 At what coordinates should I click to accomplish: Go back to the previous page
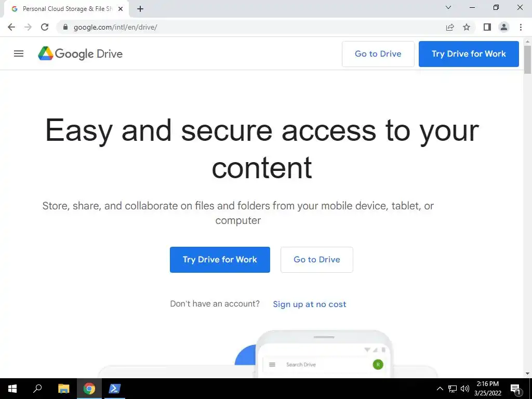[11, 27]
